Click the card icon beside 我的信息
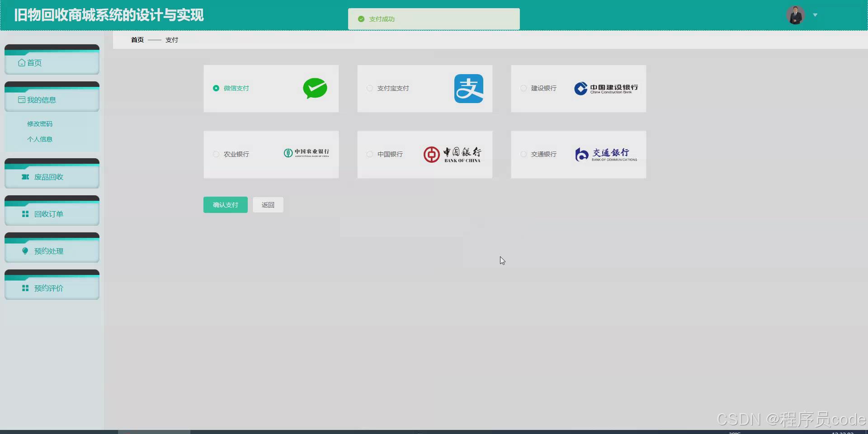This screenshot has width=868, height=434. pos(22,100)
